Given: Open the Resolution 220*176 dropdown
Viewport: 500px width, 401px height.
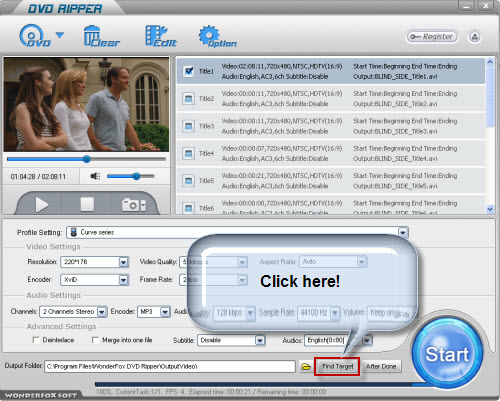Looking at the screenshot, I should (x=123, y=262).
